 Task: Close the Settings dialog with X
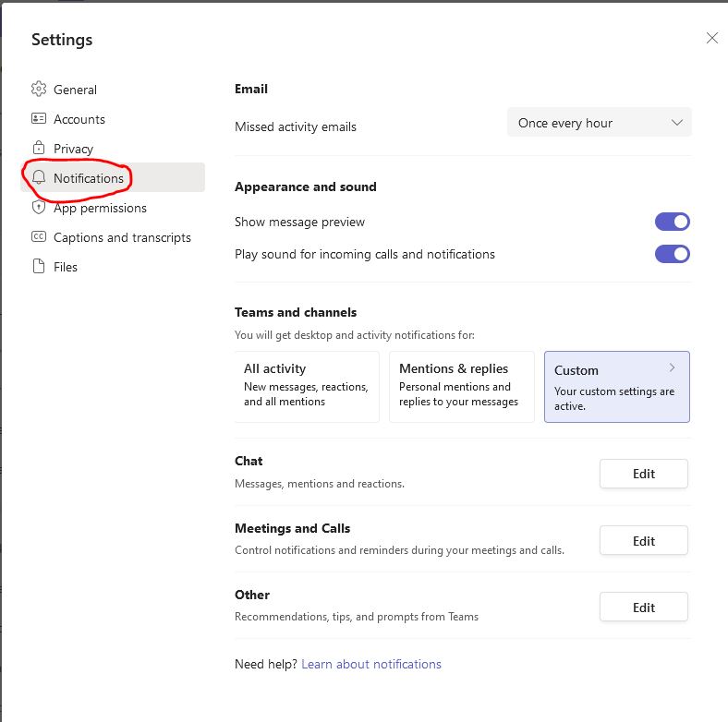click(x=711, y=38)
